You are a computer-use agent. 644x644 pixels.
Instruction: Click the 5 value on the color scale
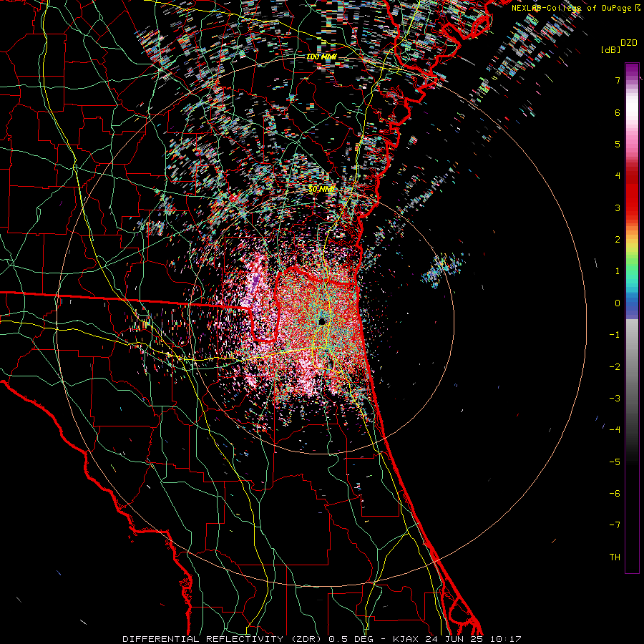(618, 144)
